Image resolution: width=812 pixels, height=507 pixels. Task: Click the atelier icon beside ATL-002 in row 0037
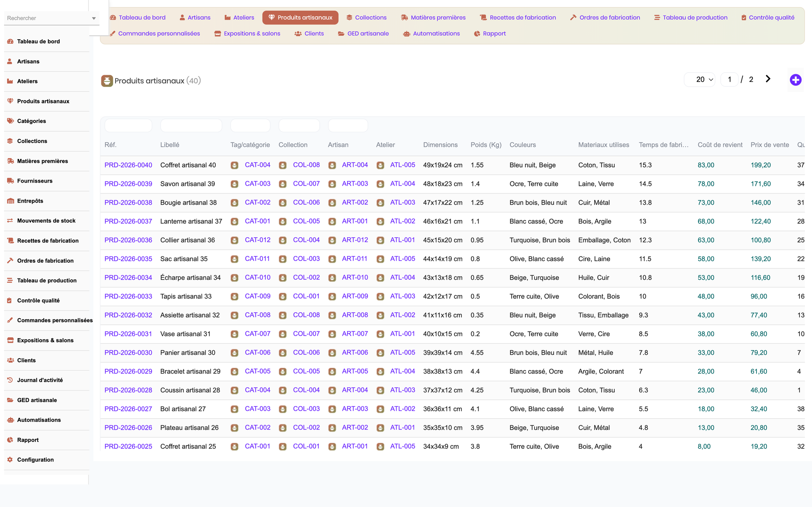tap(380, 221)
